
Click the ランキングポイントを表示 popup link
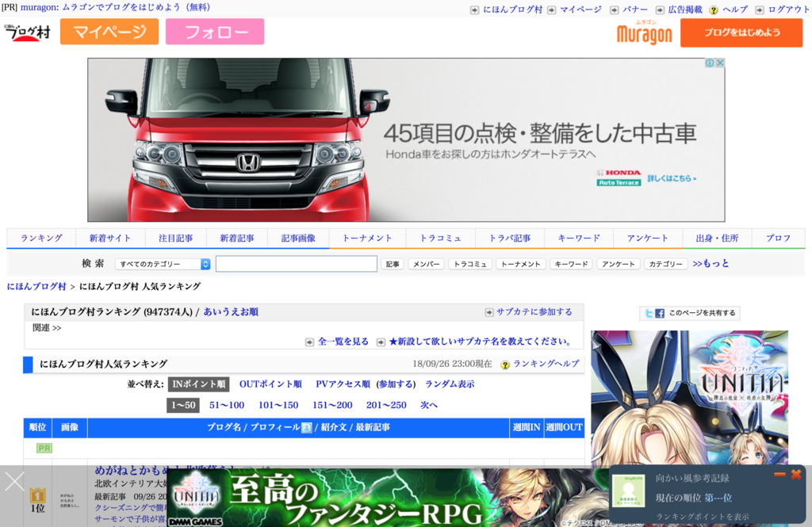pyautogui.click(x=703, y=517)
